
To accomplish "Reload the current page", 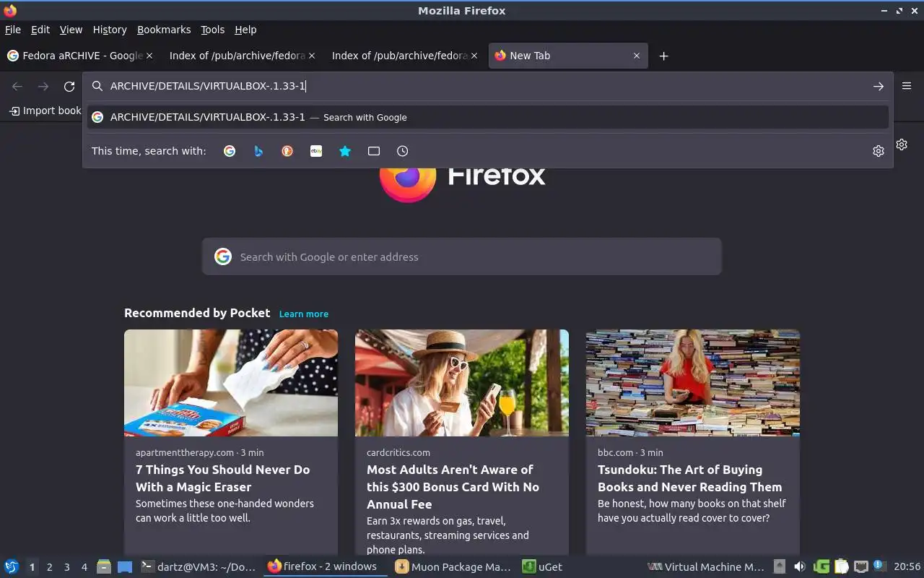I will tap(69, 86).
